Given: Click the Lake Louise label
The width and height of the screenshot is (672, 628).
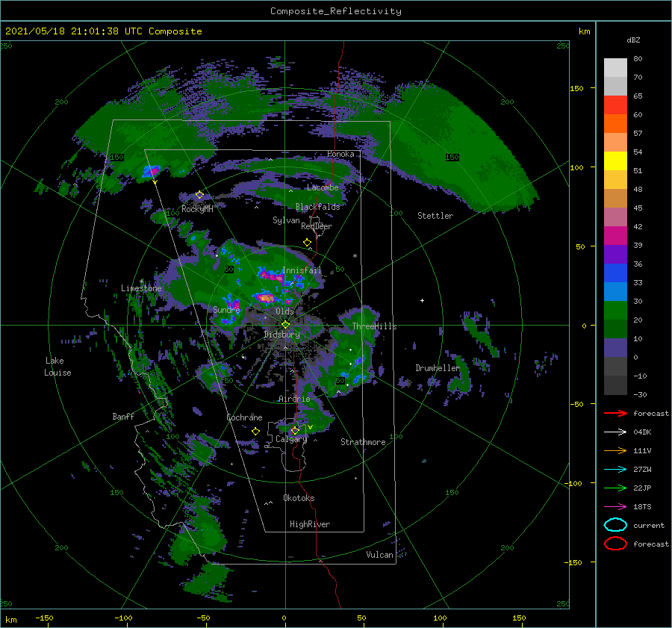Looking at the screenshot, I should coord(57,367).
